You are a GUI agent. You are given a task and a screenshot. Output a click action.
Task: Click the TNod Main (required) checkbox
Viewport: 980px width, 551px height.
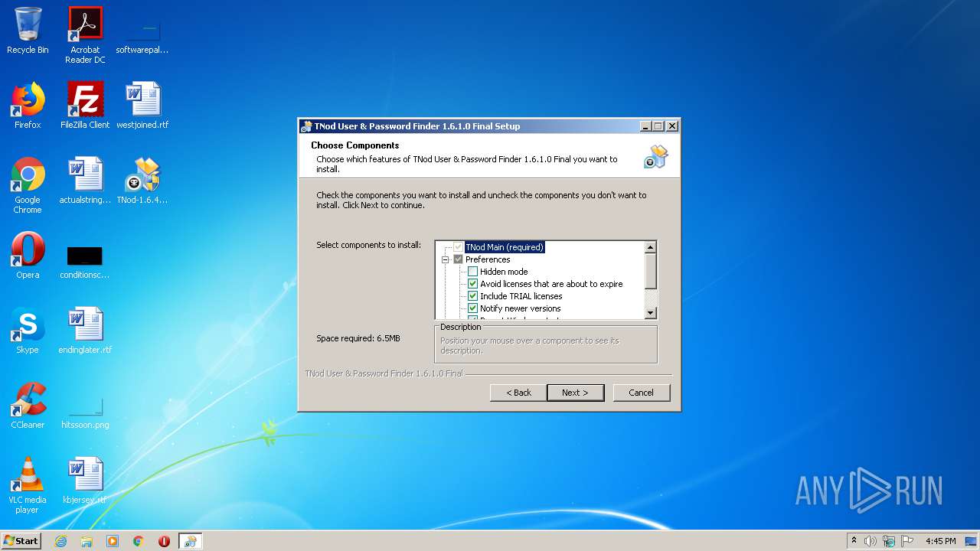tap(459, 247)
